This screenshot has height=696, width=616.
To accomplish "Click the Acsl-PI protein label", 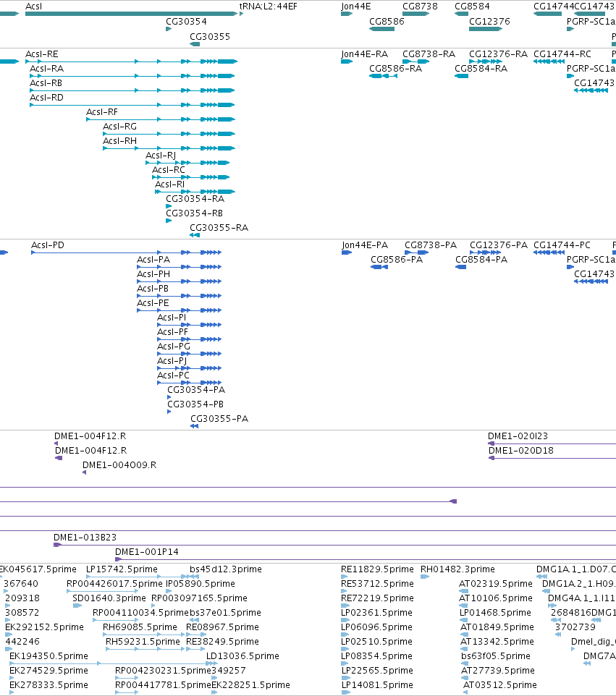I will (172, 318).
